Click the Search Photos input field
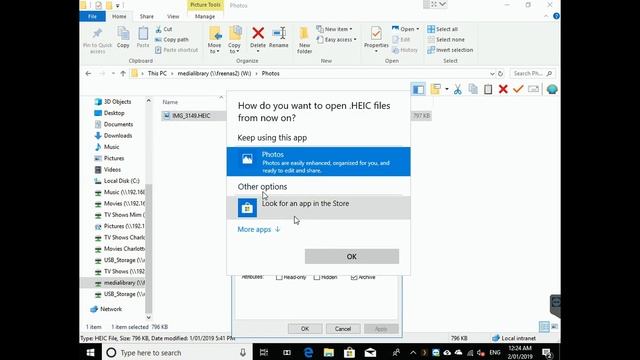The image size is (640, 360). (533, 73)
